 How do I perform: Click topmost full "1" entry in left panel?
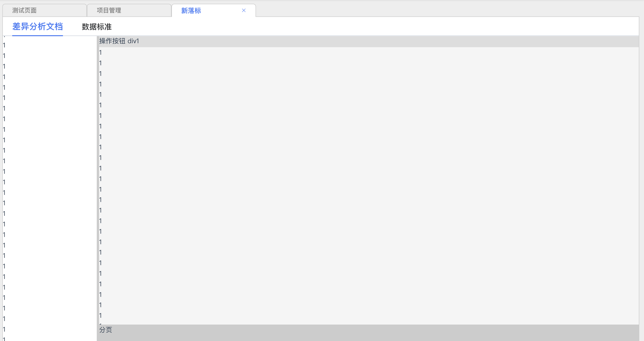tap(4, 45)
